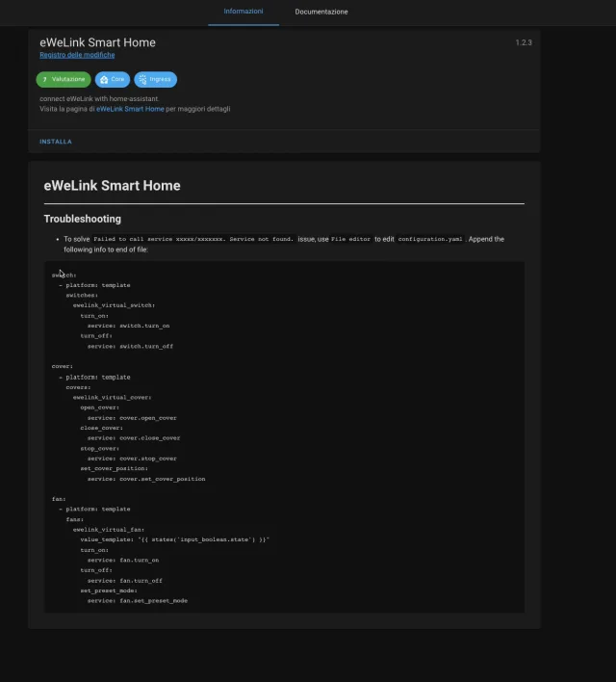Click the 'configuration.yaml' inline code text
The width and height of the screenshot is (616, 682).
[x=430, y=239]
